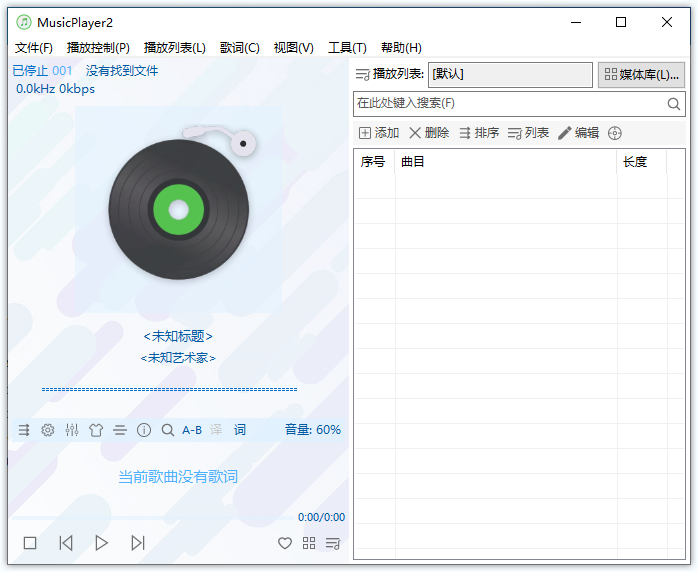
Task: Open settings gear icon in the player toolbar
Action: [48, 430]
